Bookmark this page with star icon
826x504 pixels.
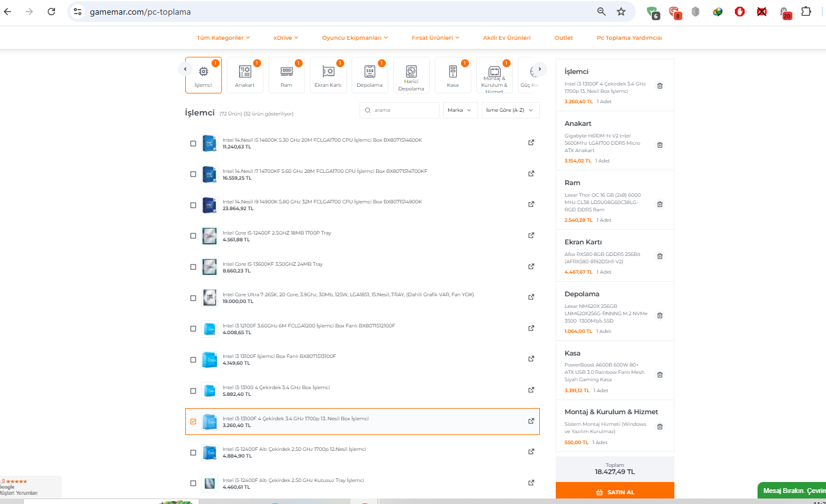point(621,12)
